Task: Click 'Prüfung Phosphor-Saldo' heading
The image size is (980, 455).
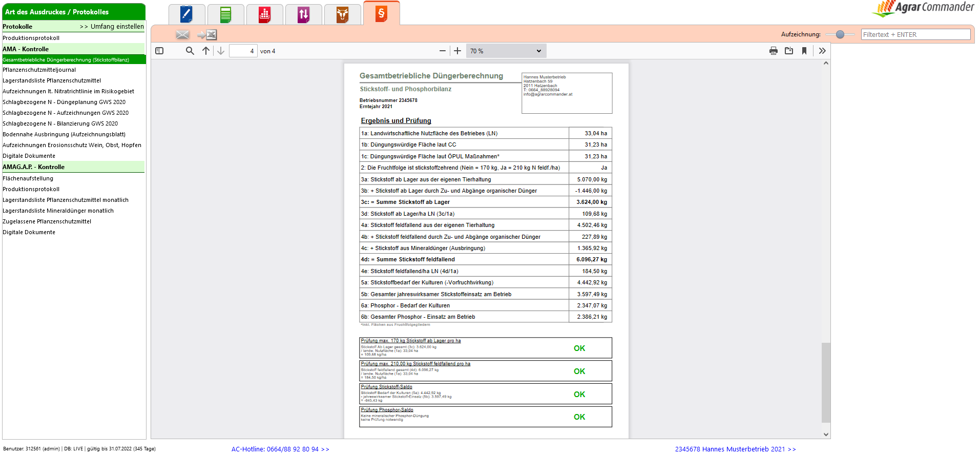Action: (x=387, y=410)
